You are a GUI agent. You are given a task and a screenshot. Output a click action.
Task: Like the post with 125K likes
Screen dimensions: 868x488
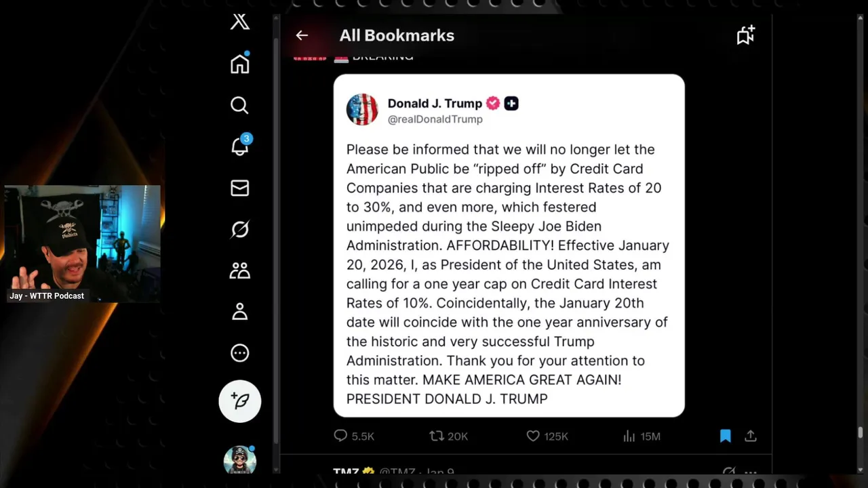point(547,436)
